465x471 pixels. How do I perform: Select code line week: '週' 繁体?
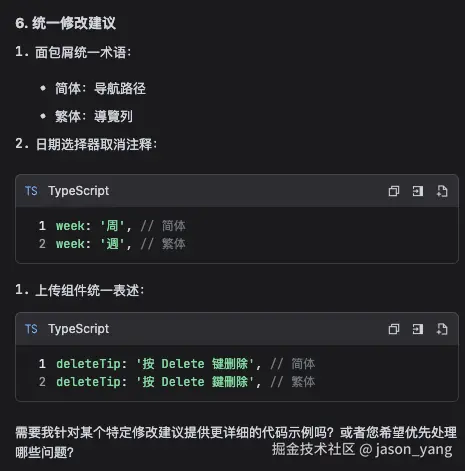point(120,244)
